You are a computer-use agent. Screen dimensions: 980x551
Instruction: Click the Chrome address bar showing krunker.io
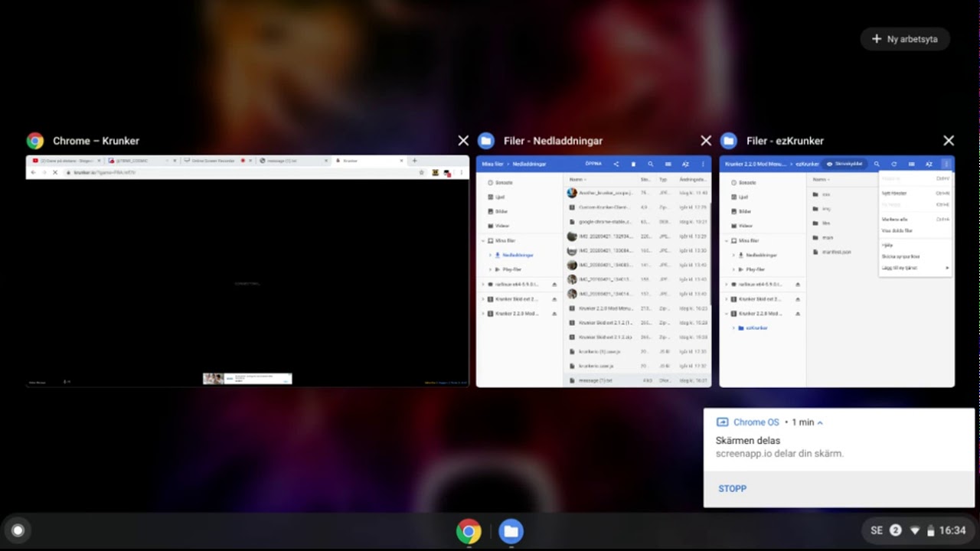click(x=243, y=173)
